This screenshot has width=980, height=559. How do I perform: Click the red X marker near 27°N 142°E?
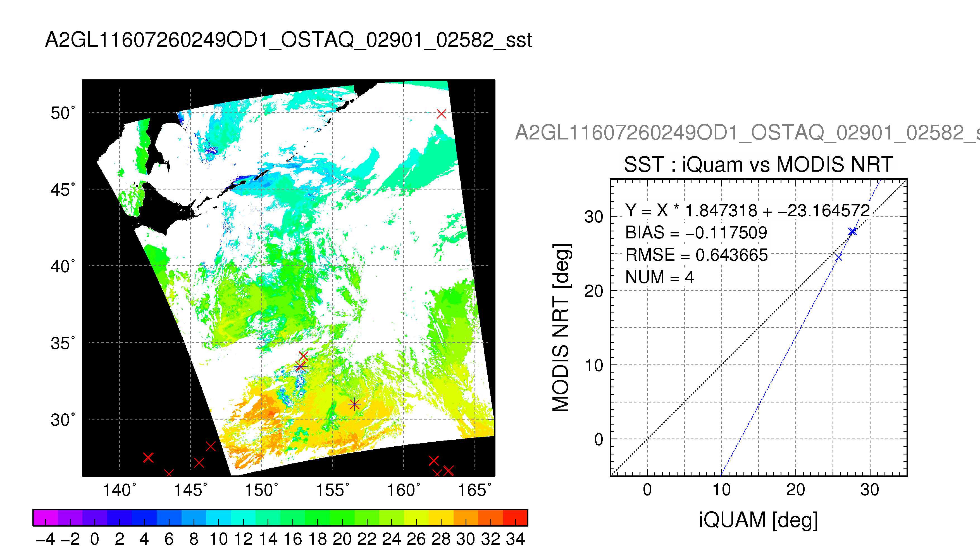click(148, 458)
